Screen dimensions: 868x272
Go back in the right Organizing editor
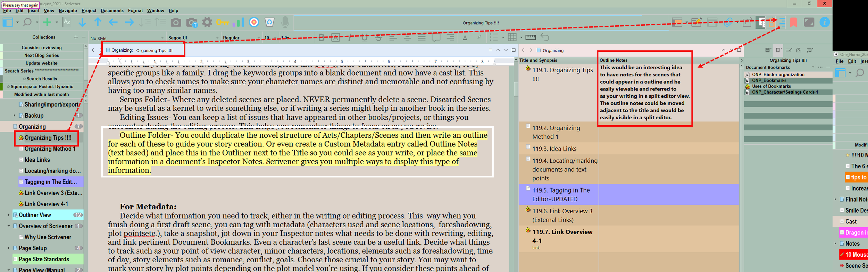[523, 50]
